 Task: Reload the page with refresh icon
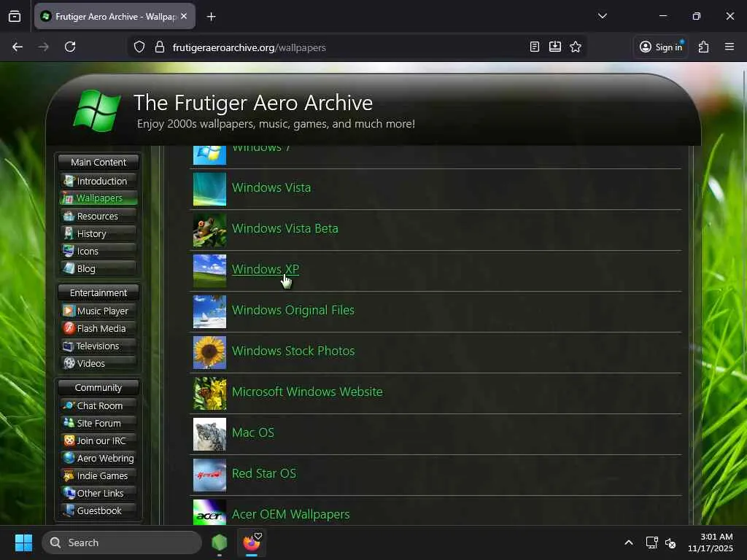click(x=70, y=47)
